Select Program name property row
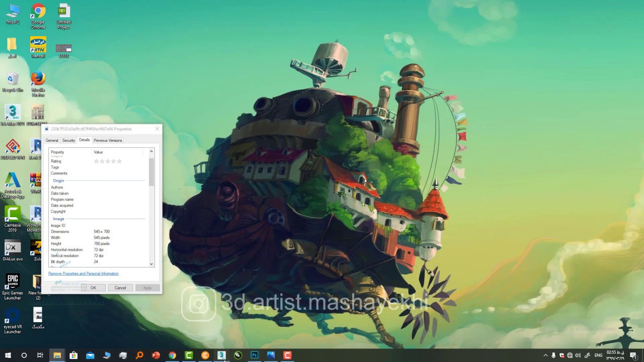Screen dimensions: 644x362 tap(98, 200)
